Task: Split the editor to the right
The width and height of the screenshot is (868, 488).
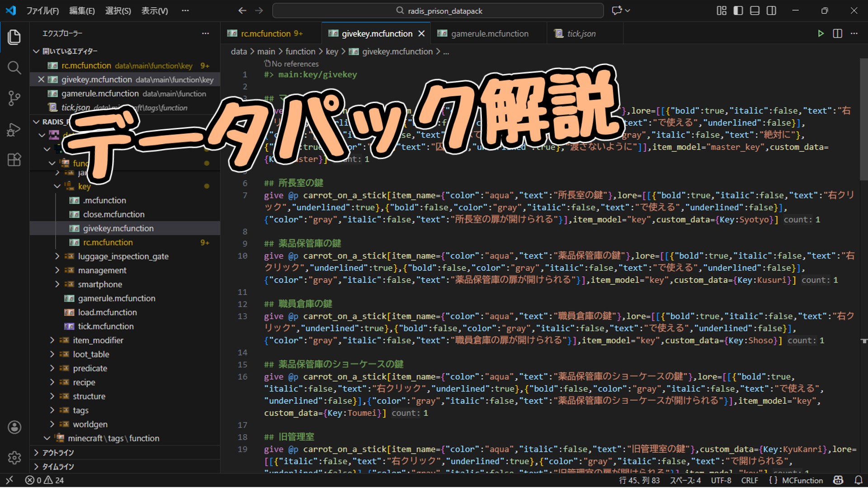Action: tap(837, 33)
